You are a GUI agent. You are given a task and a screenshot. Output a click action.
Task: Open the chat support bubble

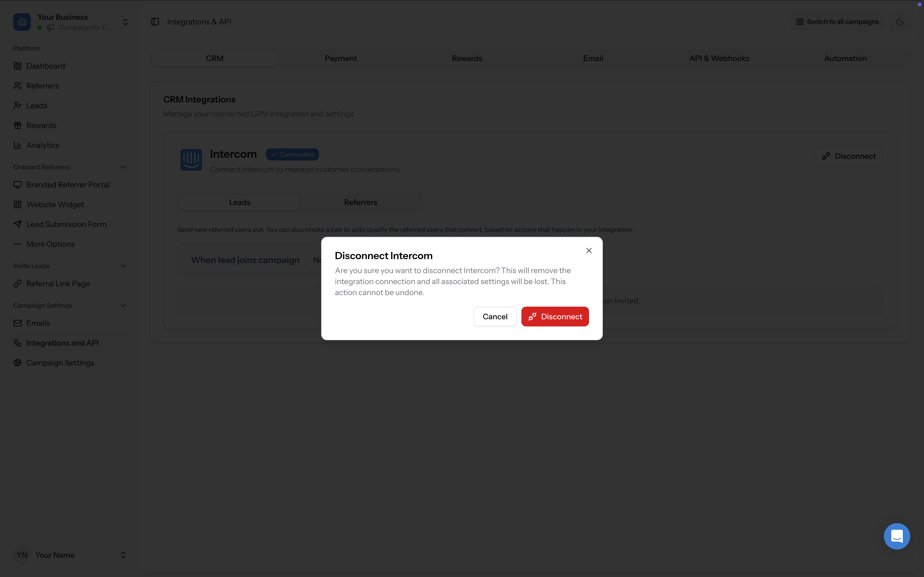pos(897,536)
